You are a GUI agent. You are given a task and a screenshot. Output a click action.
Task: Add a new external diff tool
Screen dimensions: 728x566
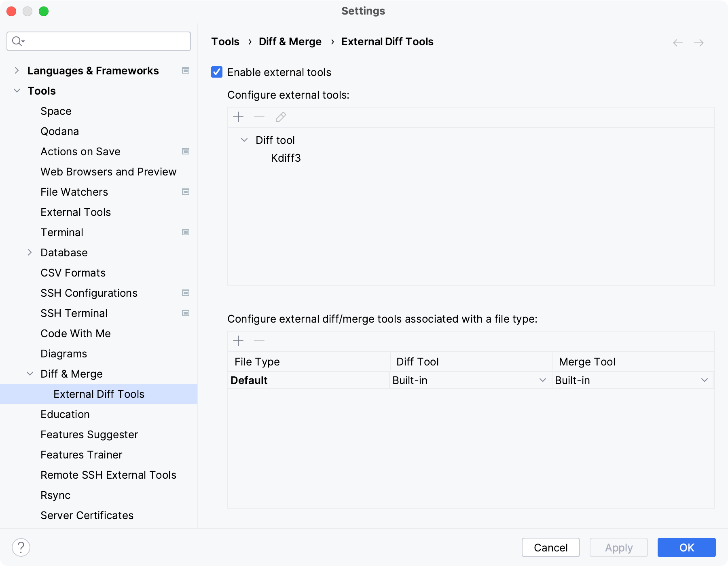[x=238, y=117]
